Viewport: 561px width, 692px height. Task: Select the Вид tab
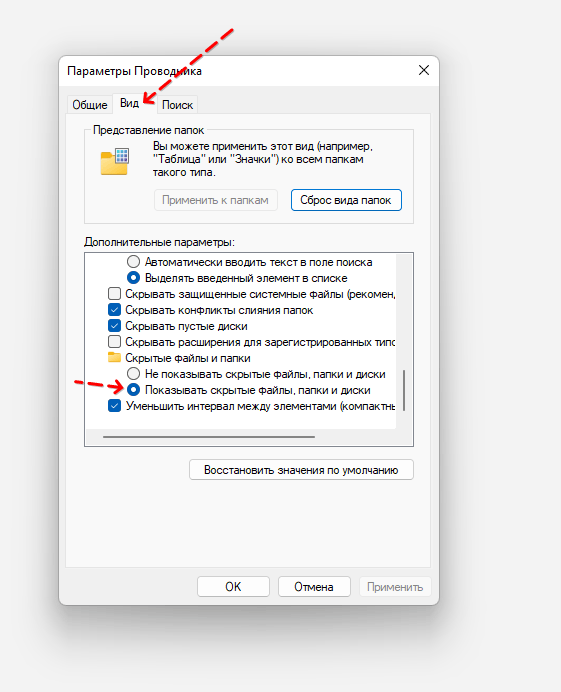(129, 103)
